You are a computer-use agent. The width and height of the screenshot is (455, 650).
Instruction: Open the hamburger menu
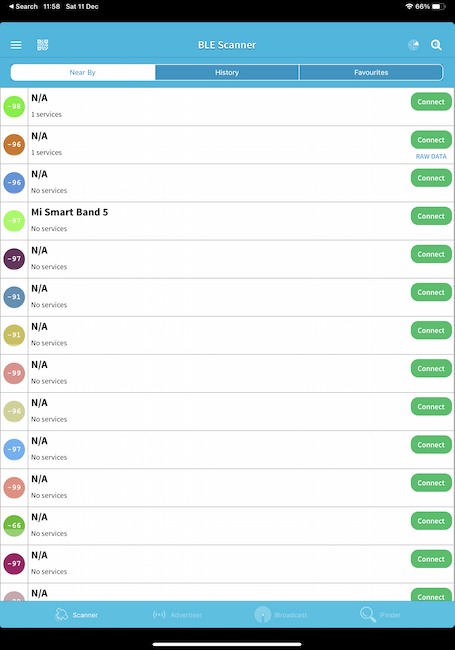coord(16,45)
